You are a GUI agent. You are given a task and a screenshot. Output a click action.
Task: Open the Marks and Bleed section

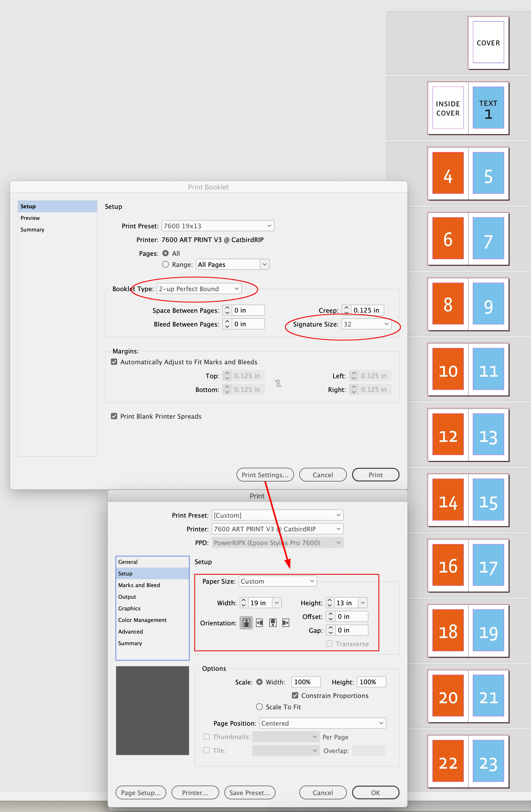(139, 585)
